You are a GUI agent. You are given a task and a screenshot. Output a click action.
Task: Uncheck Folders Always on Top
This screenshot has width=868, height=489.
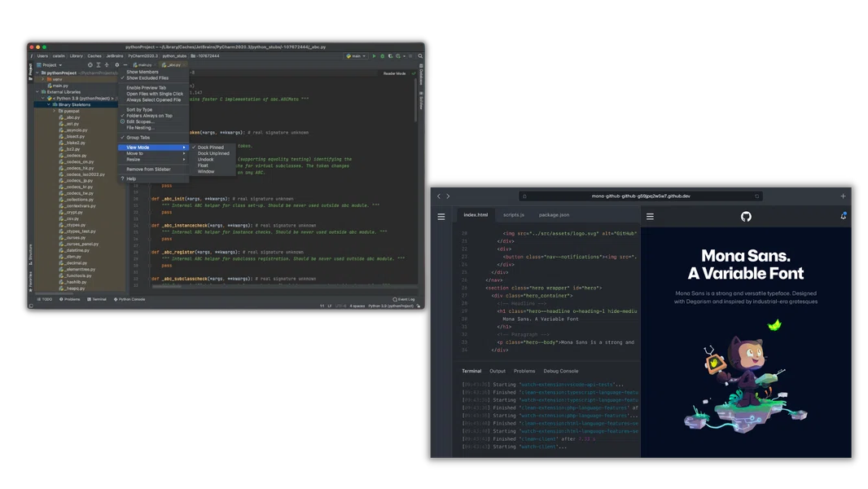pyautogui.click(x=149, y=116)
